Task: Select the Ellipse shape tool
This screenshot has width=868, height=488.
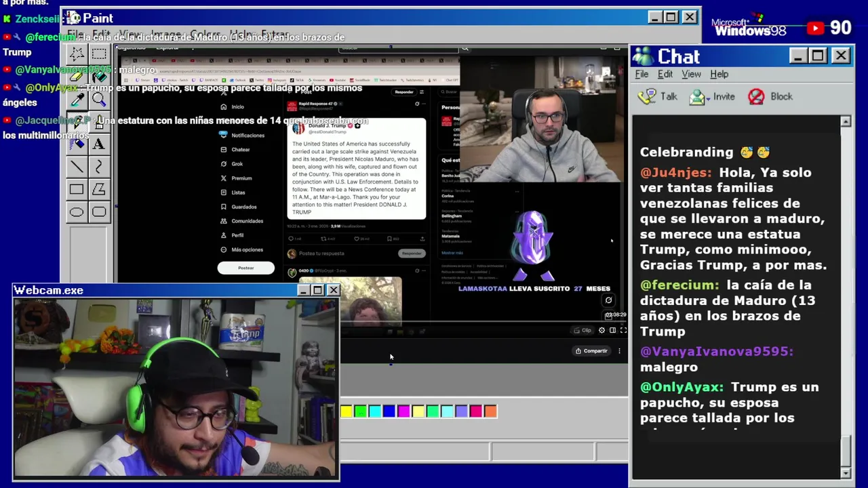Action: point(77,212)
